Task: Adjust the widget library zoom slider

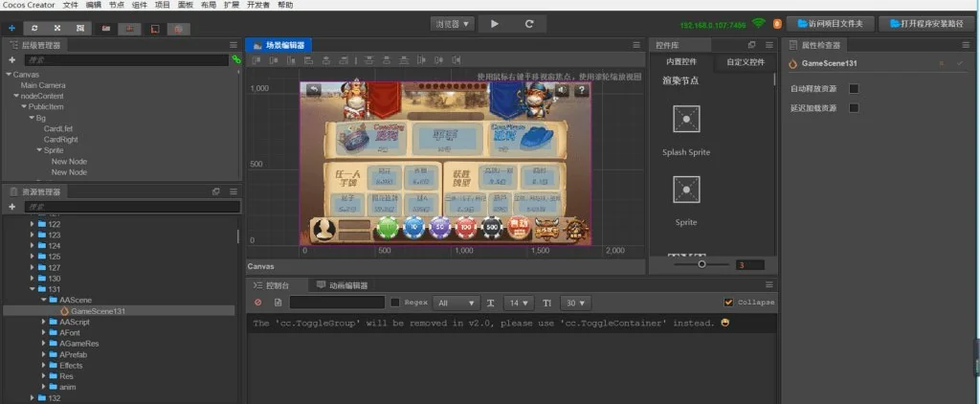Action: coord(702,264)
